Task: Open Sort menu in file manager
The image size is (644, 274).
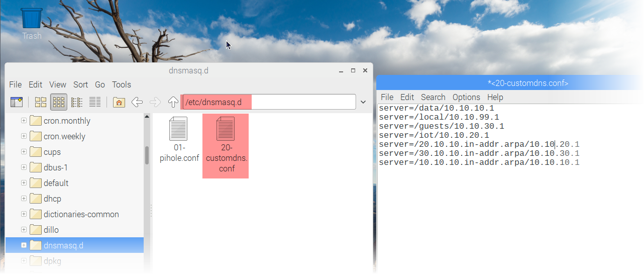Action: click(80, 84)
